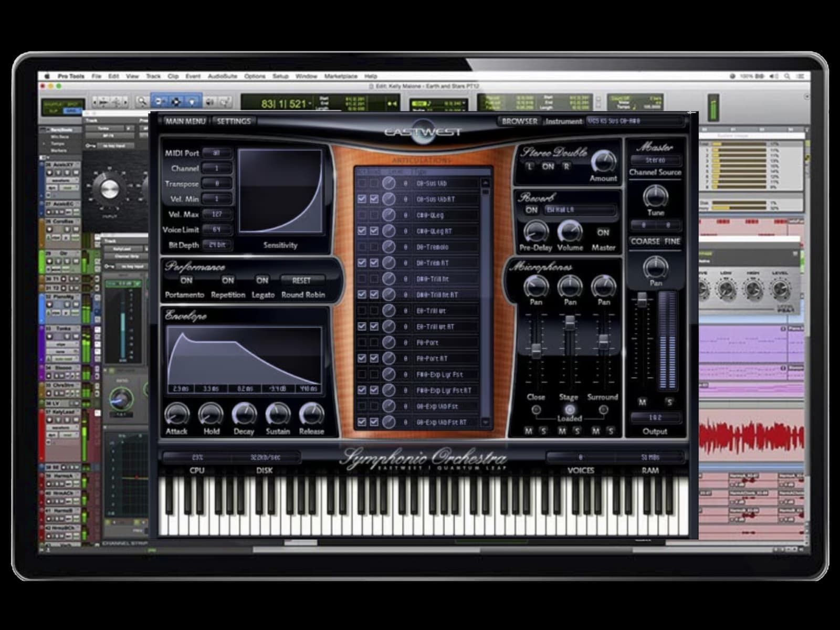Toggle the second checkbox for D0-Trem RT
This screenshot has width=840, height=630.
[x=374, y=262]
